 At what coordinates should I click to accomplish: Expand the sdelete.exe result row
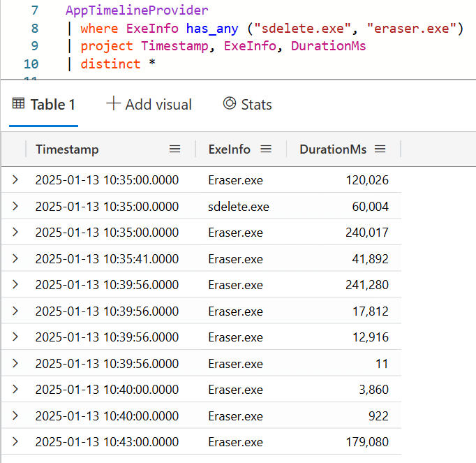[x=15, y=207]
